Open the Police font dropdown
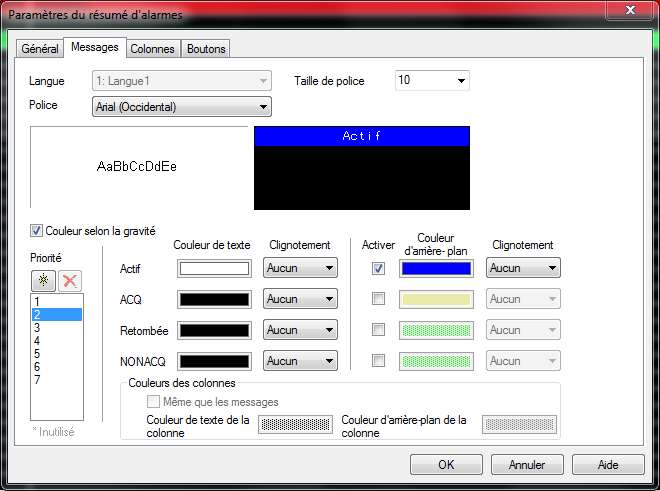Image resolution: width=660 pixels, height=491 pixels. pyautogui.click(x=181, y=106)
